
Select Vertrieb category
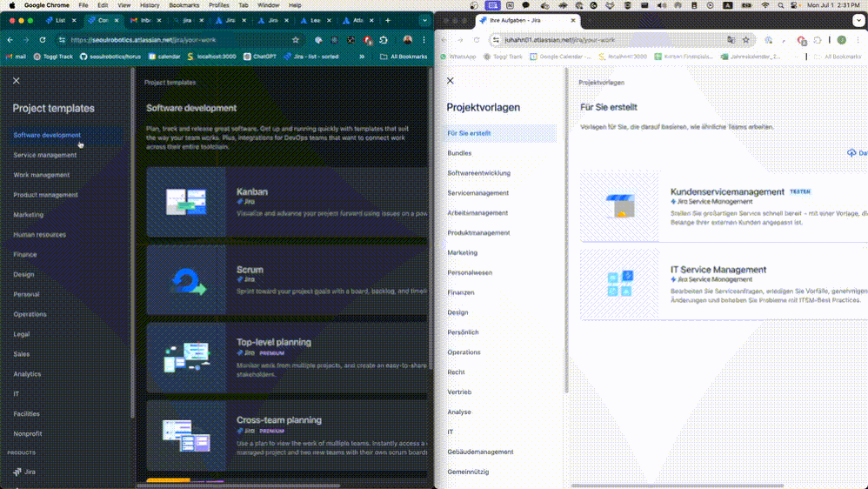(x=459, y=392)
